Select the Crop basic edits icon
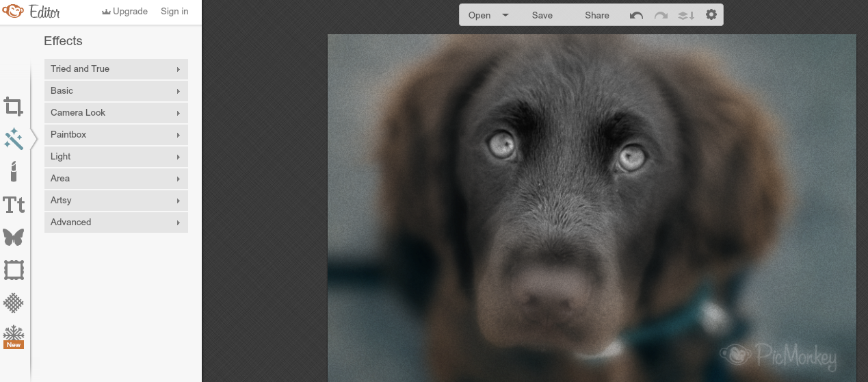This screenshot has height=382, width=868. pos(14,106)
